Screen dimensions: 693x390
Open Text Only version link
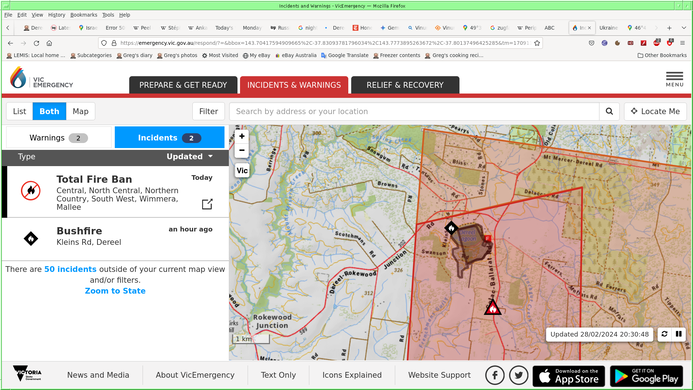[278, 375]
